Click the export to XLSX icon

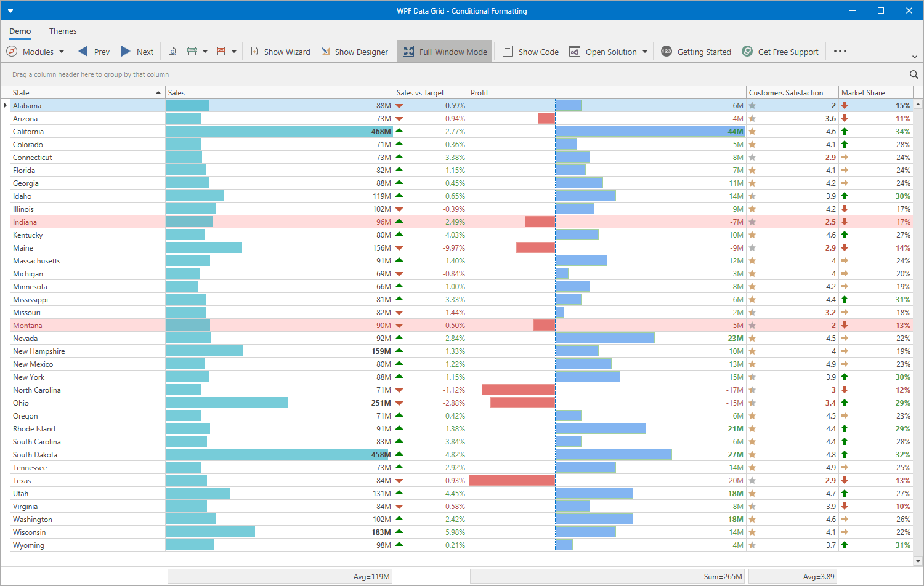192,52
